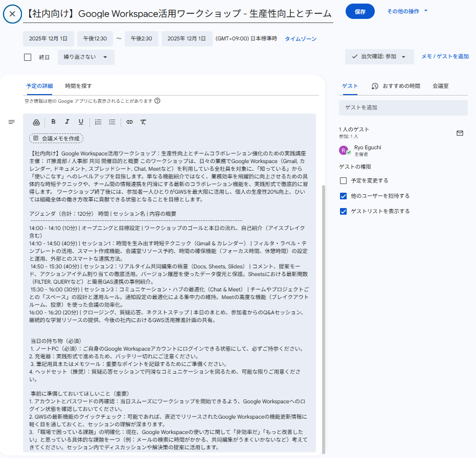Remove formatting from description text
This screenshot has height=458, width=476.
coord(143,122)
